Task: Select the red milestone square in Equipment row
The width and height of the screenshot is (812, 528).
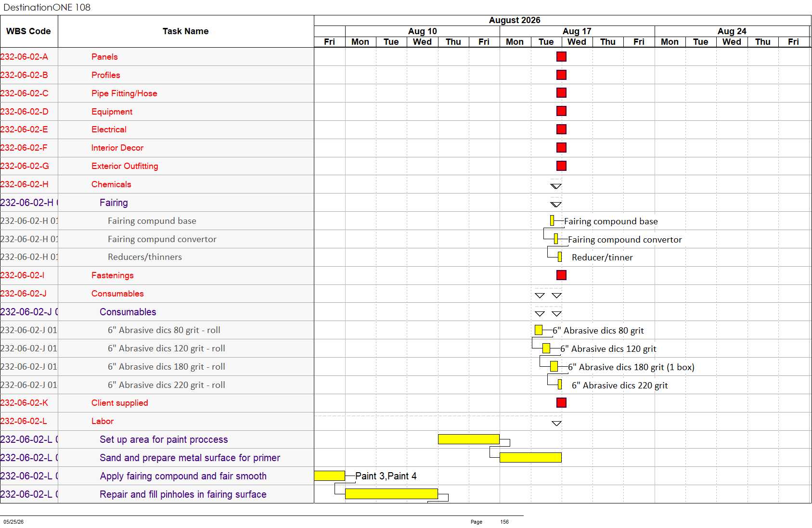Action: pos(561,111)
